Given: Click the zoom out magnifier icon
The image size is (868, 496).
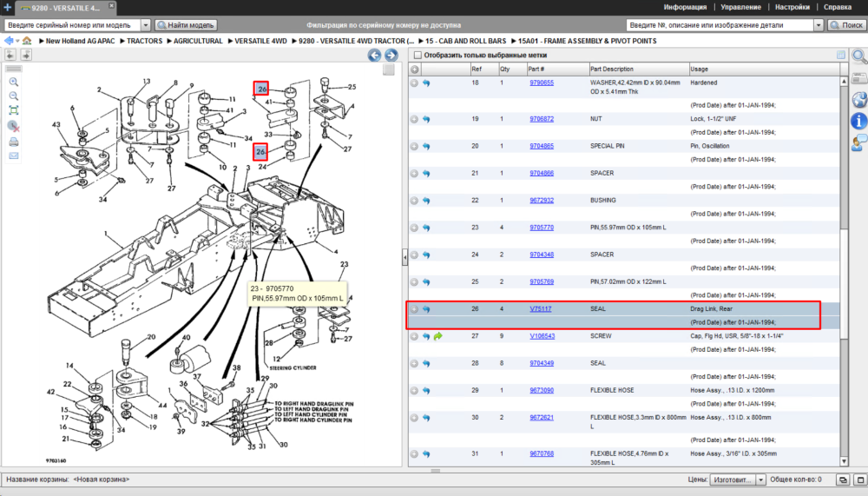Looking at the screenshot, I should [x=13, y=96].
